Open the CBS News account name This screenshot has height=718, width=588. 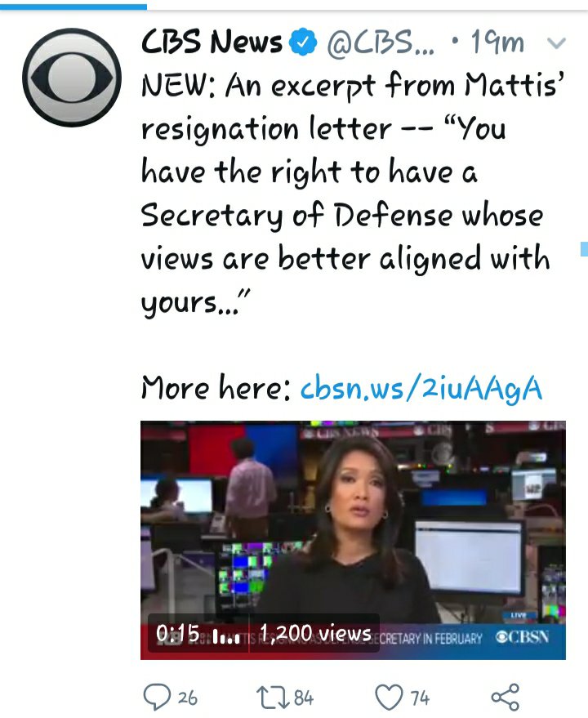pyautogui.click(x=212, y=42)
